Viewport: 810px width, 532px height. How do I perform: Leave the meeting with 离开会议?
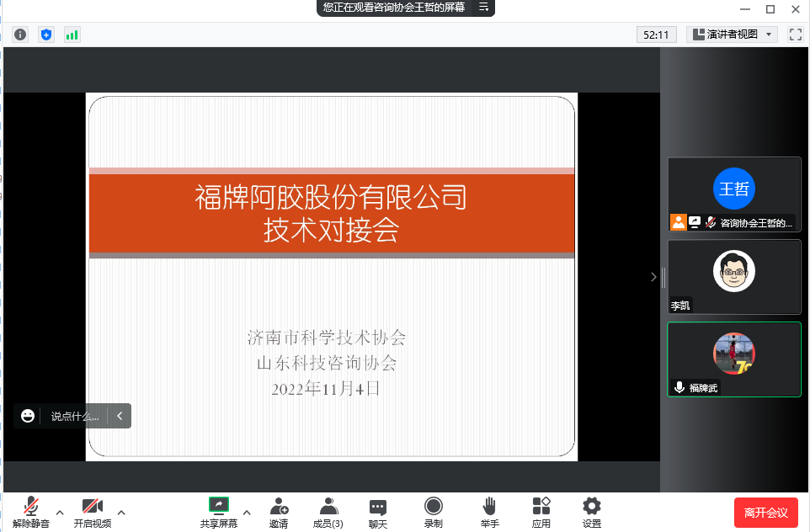[x=765, y=511]
